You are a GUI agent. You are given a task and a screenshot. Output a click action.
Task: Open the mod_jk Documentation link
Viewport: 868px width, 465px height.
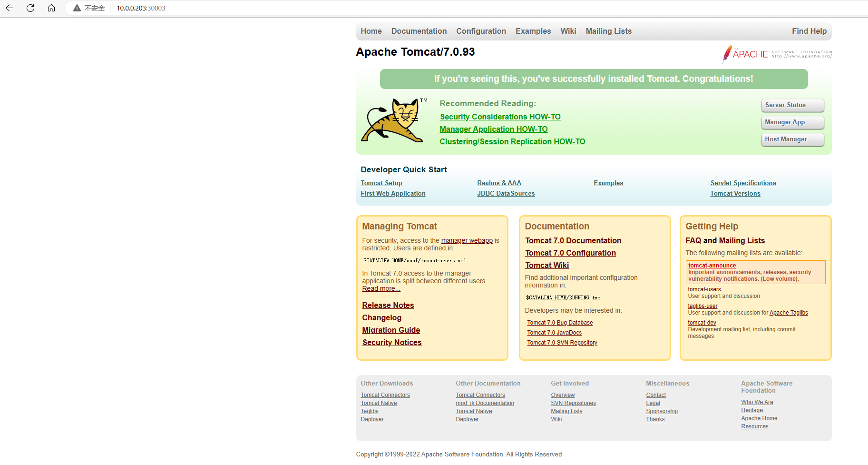[x=485, y=403]
